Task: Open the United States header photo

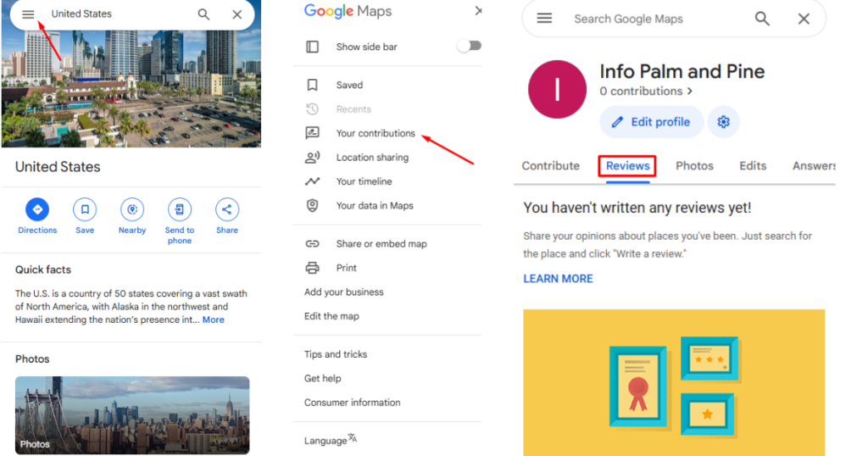Action: click(131, 88)
